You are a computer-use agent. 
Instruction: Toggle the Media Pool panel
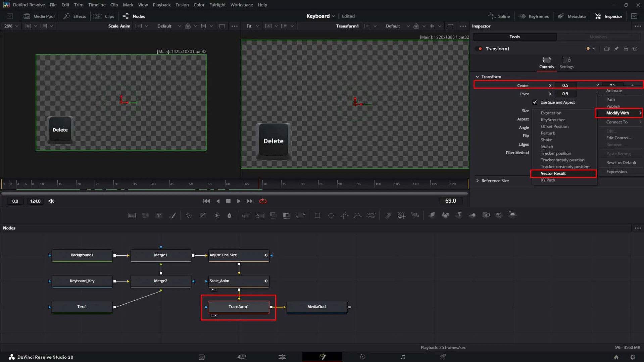click(39, 16)
